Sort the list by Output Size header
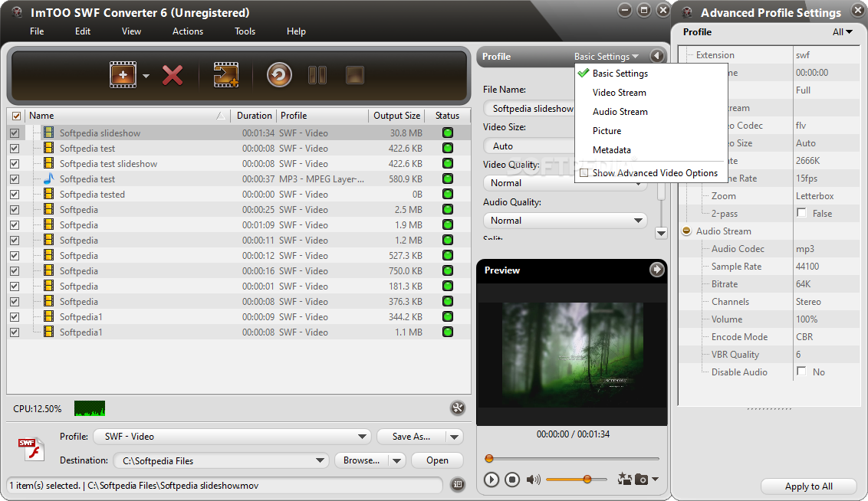This screenshot has height=501, width=868. (396, 116)
